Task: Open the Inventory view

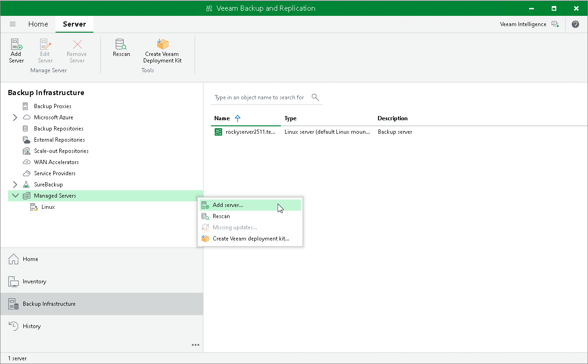Action: click(x=35, y=282)
